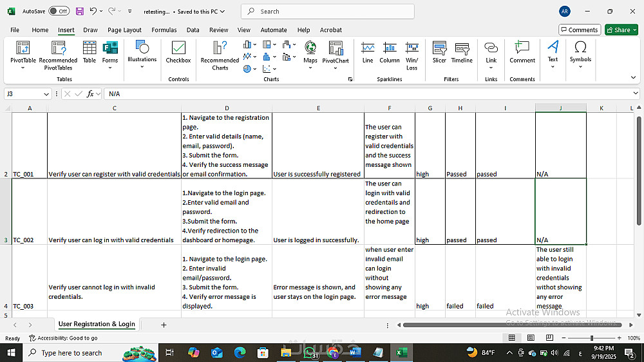The image size is (644, 362).
Task: Open Microsoft Edge from the taskbar
Action: [x=240, y=352]
